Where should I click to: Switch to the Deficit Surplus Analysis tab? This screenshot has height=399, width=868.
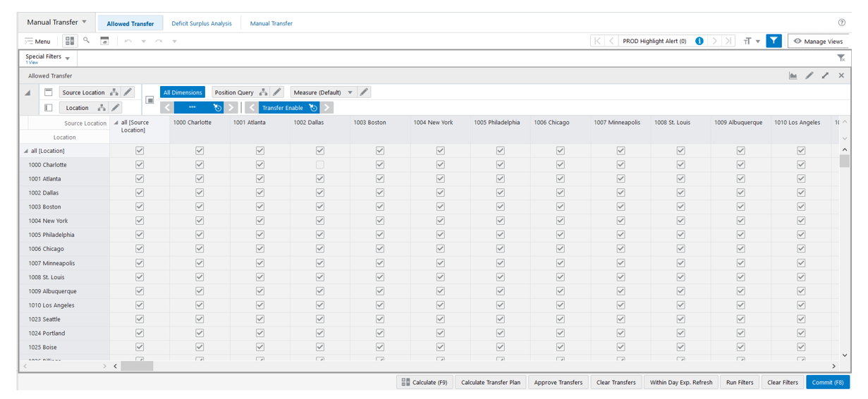click(202, 23)
